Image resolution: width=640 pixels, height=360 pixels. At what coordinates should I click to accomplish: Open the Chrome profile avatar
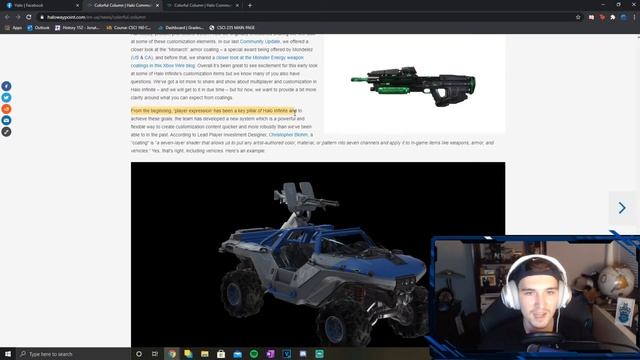[623, 17]
